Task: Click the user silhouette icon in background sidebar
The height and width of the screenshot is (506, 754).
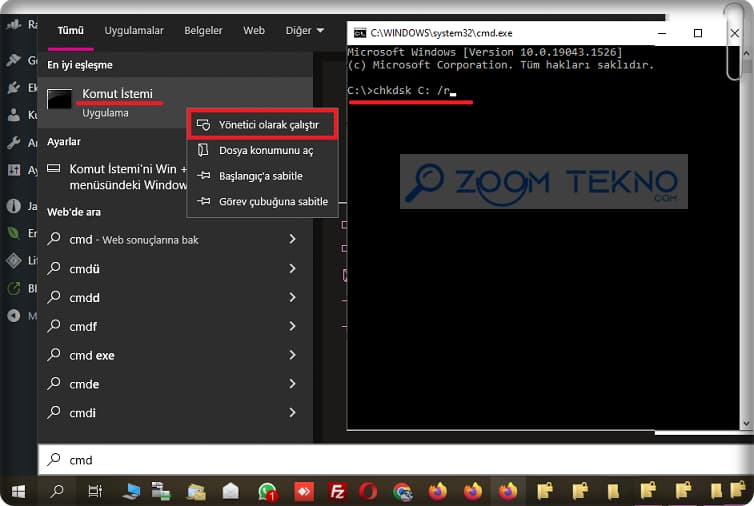Action: [x=13, y=114]
